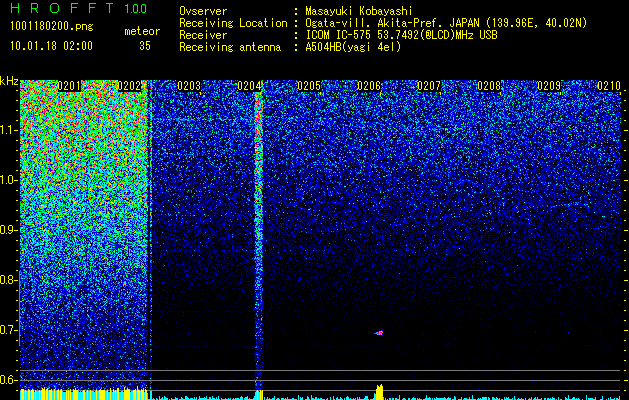Screen dimensions: 629x400
Task: Click the vertical noise burst stripe at 0204
Action: (x=259, y=241)
